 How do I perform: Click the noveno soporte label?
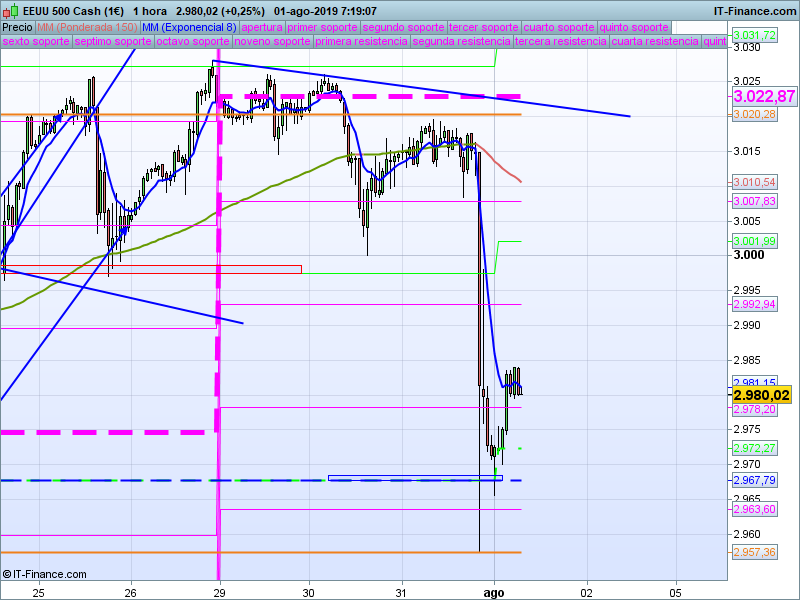pyautogui.click(x=272, y=41)
